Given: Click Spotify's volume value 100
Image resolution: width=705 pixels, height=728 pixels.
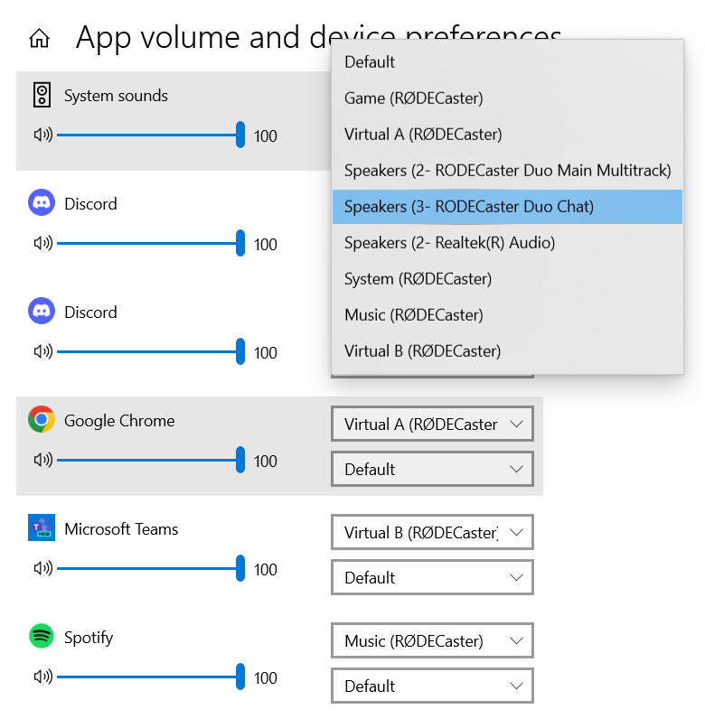Looking at the screenshot, I should (266, 678).
